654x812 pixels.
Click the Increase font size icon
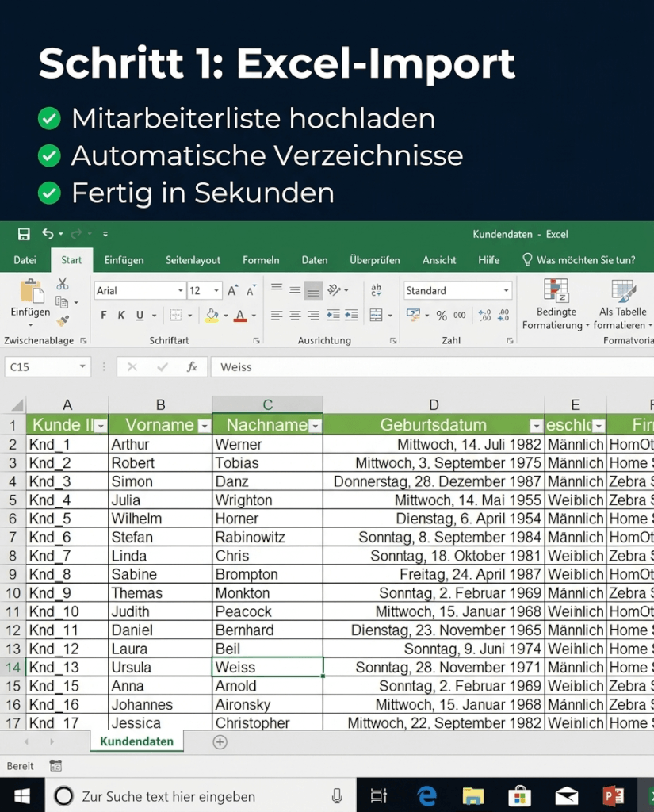[x=233, y=290]
